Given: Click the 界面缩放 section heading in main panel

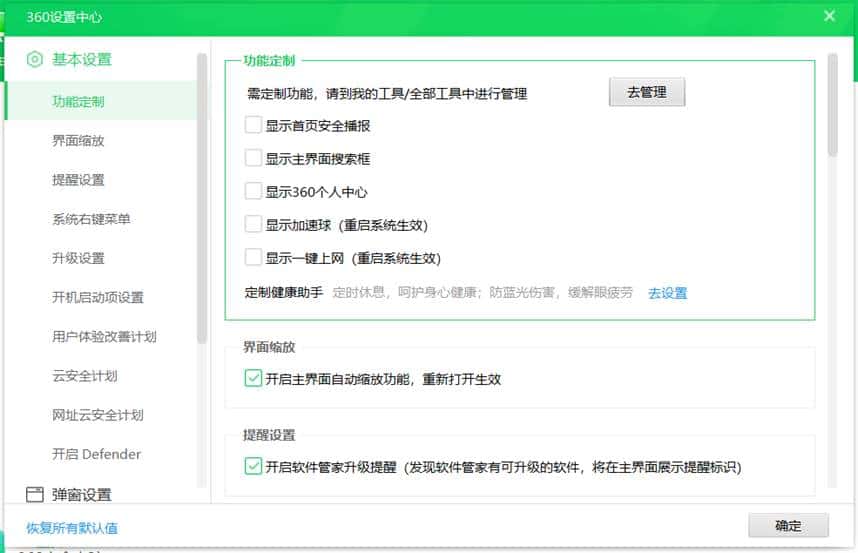Looking at the screenshot, I should click(269, 347).
